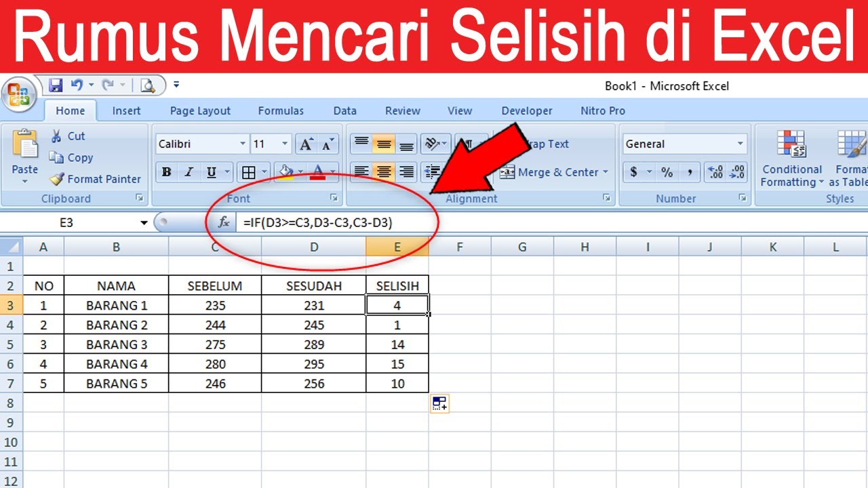
Task: Click Format as Table
Action: tap(849, 159)
